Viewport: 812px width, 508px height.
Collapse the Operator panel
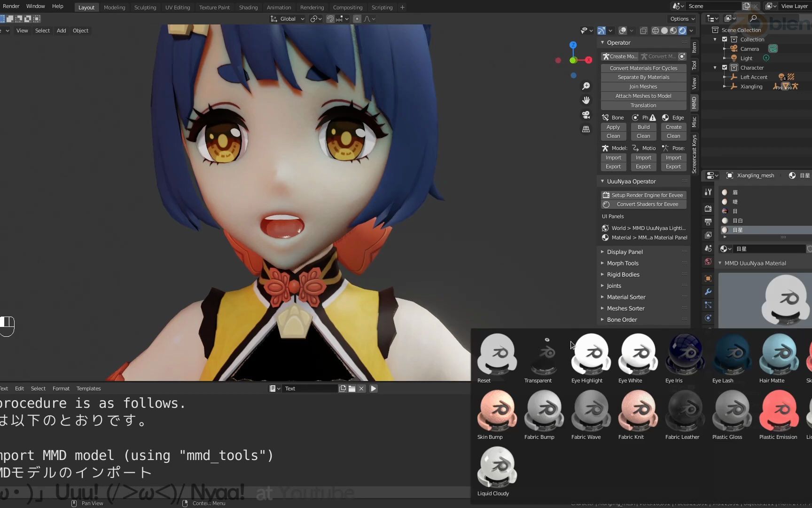603,42
